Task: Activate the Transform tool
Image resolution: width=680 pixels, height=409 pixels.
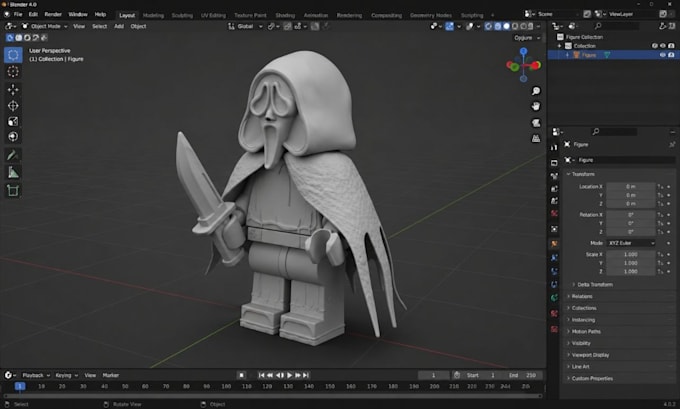Action: (13, 137)
